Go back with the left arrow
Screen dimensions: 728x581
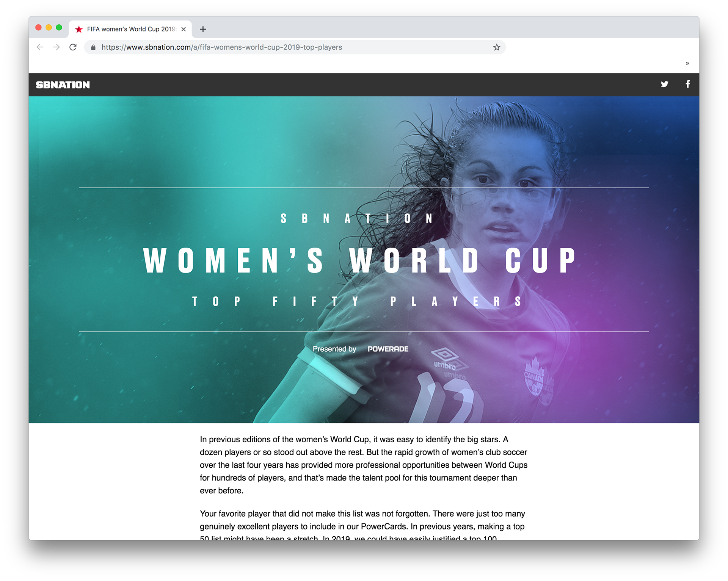(40, 47)
